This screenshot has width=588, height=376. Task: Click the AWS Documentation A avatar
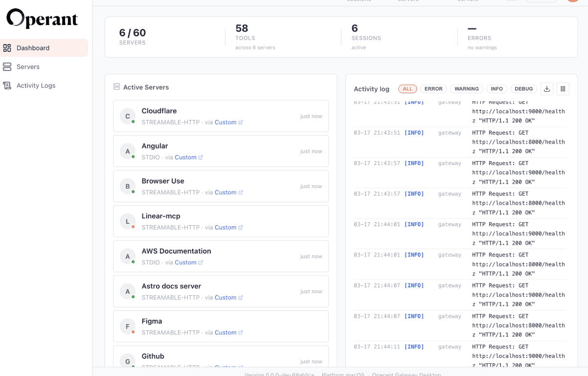[128, 257]
